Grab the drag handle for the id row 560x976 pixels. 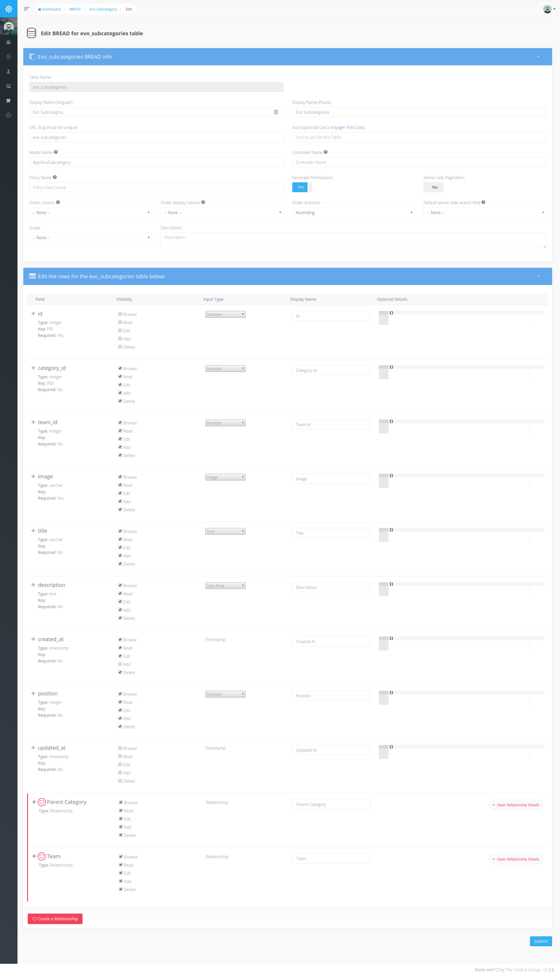click(33, 314)
